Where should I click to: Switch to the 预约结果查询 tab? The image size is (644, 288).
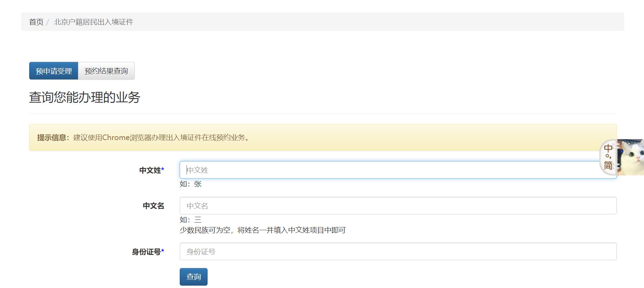pos(106,71)
